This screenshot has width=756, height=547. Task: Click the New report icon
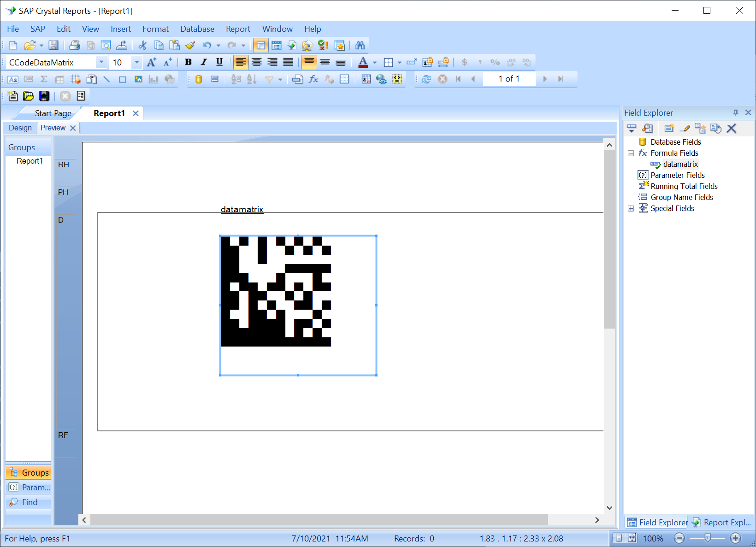(13, 45)
